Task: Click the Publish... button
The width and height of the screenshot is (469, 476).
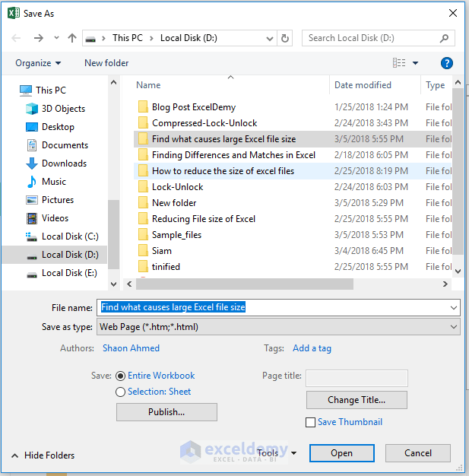Action: click(x=166, y=412)
